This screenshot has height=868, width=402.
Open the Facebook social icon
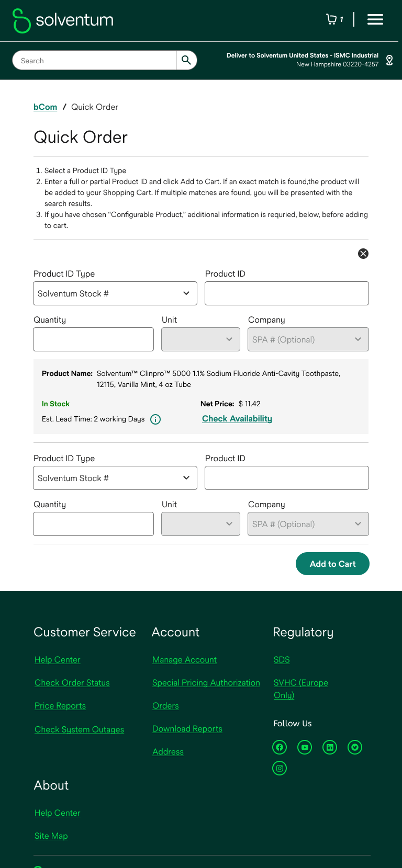(280, 747)
